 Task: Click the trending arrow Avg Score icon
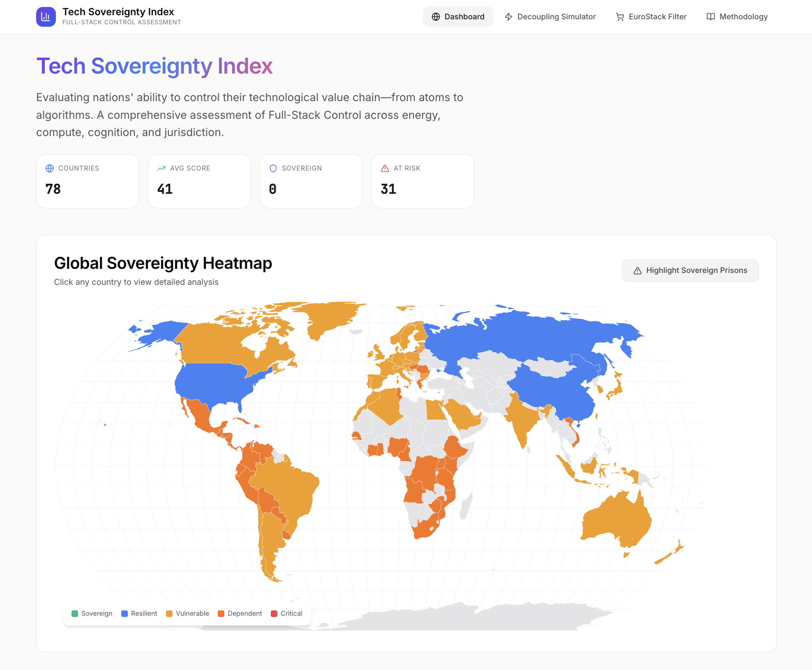tap(161, 168)
